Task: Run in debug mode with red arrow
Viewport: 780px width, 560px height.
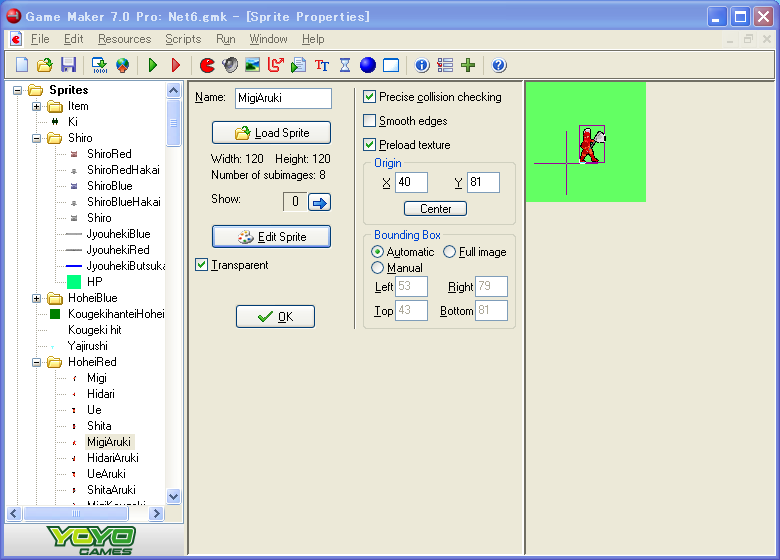Action: [176, 65]
